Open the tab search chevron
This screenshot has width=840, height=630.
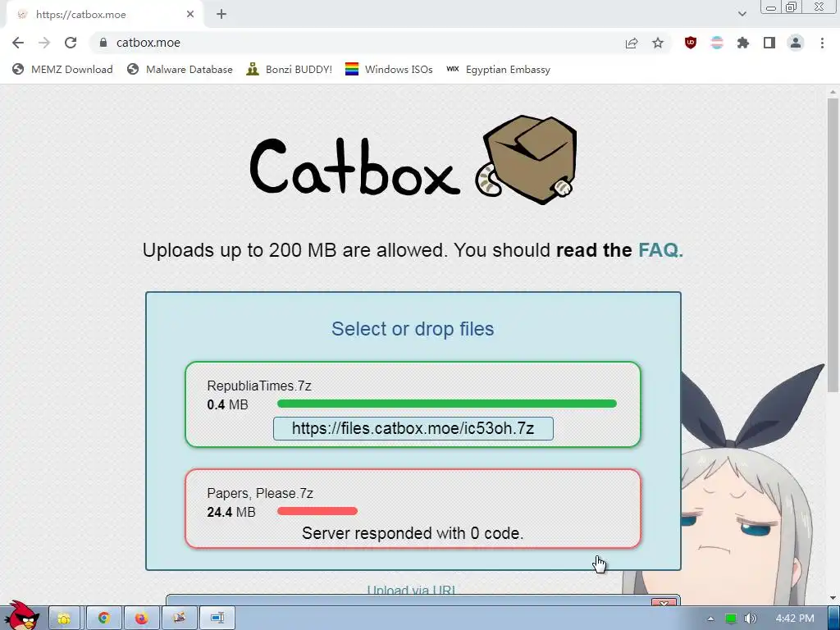[x=742, y=14]
